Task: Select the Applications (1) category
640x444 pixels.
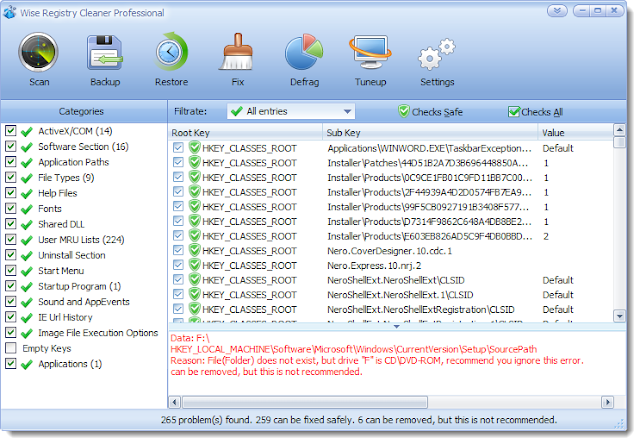Action: (70, 364)
